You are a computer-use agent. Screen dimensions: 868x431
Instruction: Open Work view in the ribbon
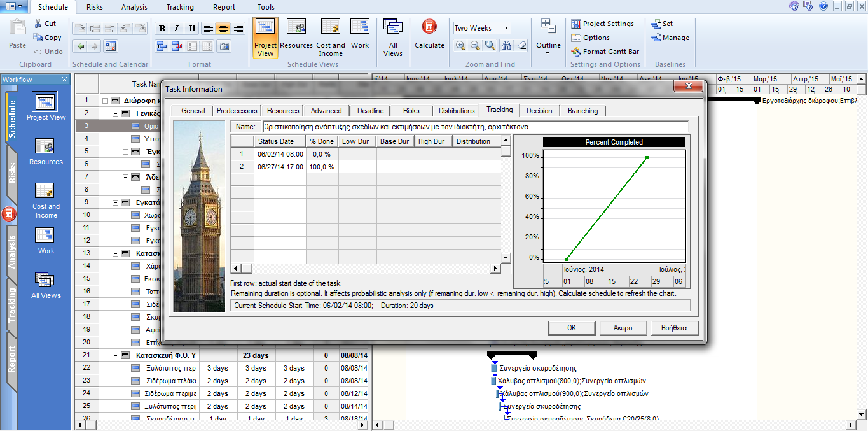point(360,34)
